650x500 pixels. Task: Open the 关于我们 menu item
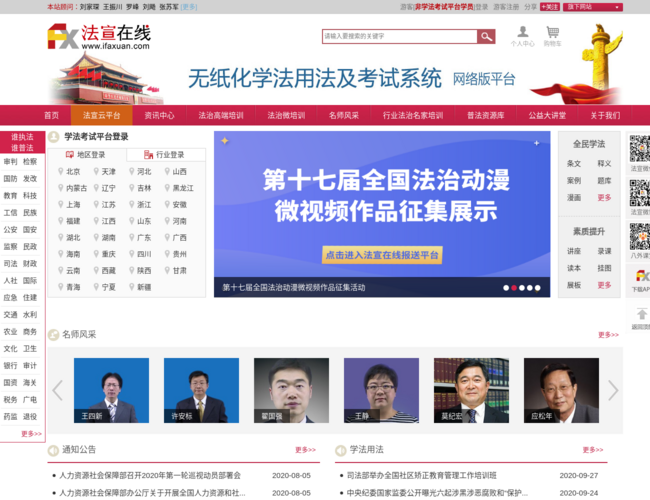click(605, 115)
